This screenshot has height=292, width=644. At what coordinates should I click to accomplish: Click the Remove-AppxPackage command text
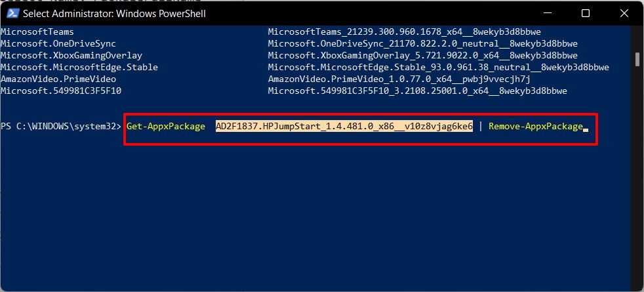coord(535,126)
